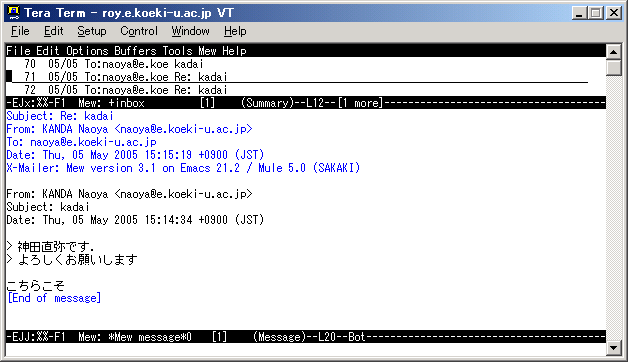628x362 pixels.
Task: Close the Tera Term window
Action: pyautogui.click(x=614, y=13)
